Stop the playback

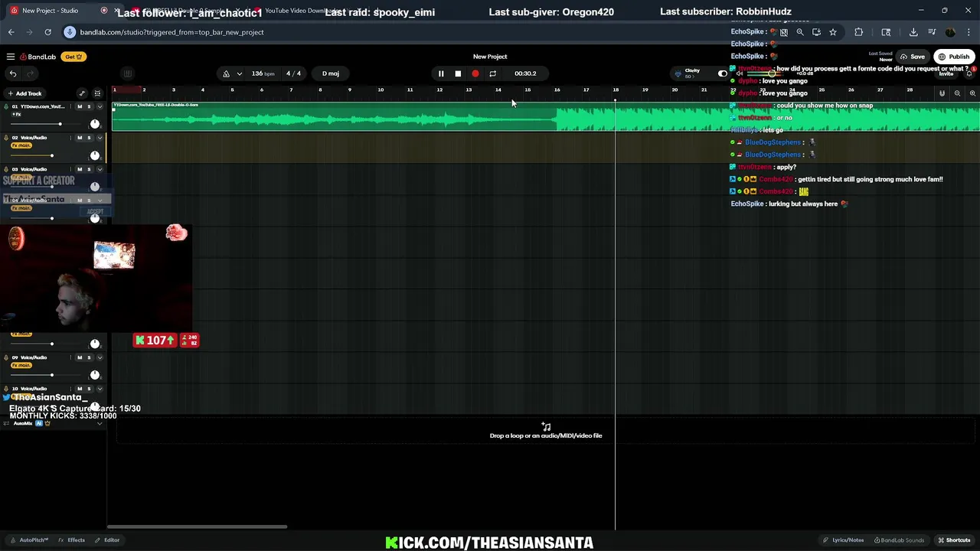point(458,73)
